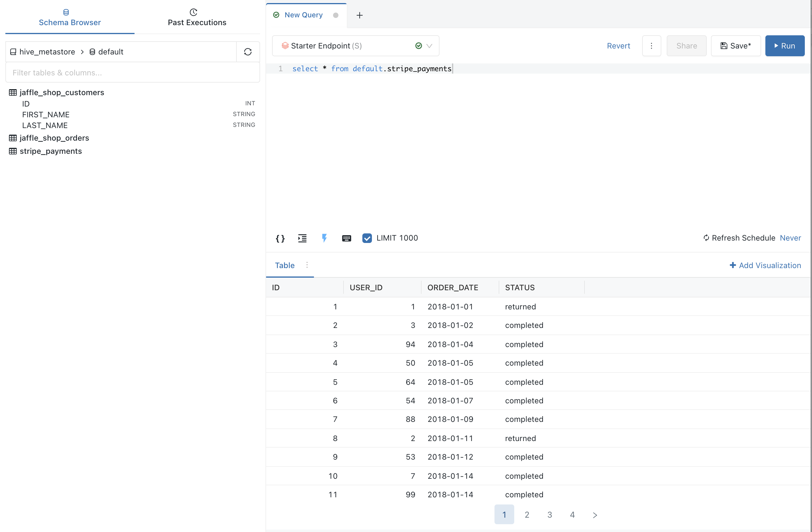Click the Save* button icon
This screenshot has width=812, height=532.
pyautogui.click(x=725, y=45)
